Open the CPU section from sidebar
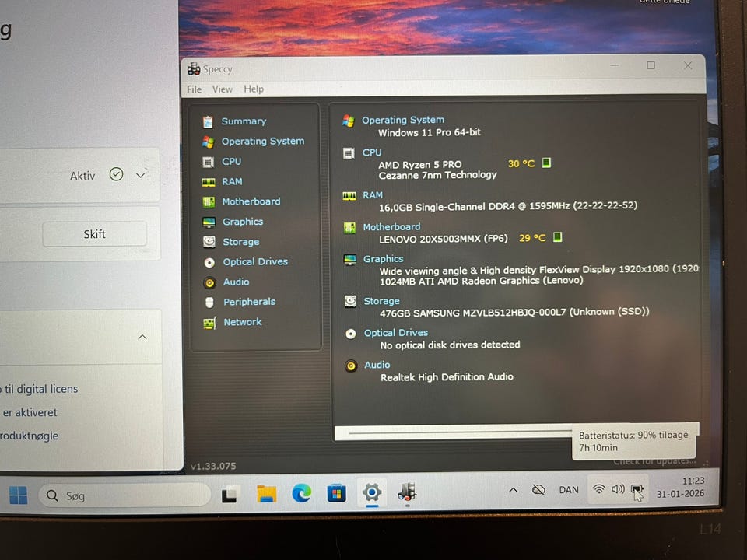Screen dimensions: 747x560 (x=232, y=162)
